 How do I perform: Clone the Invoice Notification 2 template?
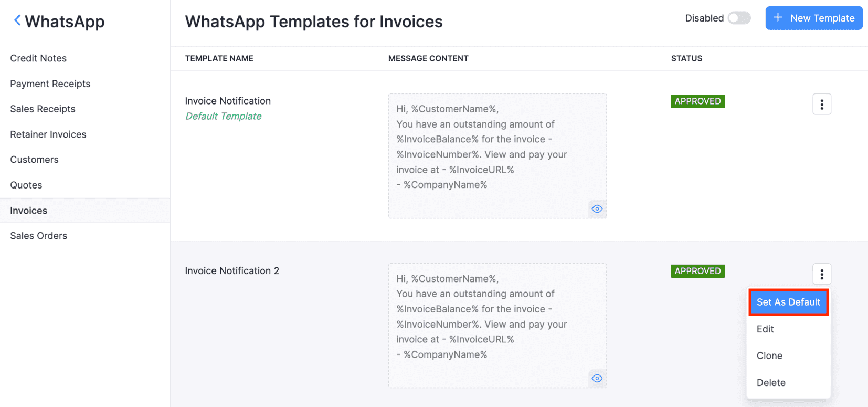click(769, 356)
